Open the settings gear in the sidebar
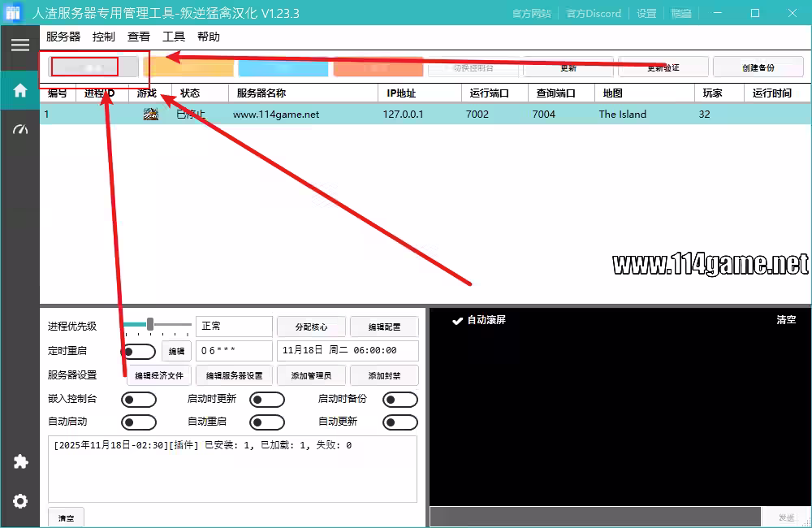This screenshot has height=528, width=812. (19, 501)
